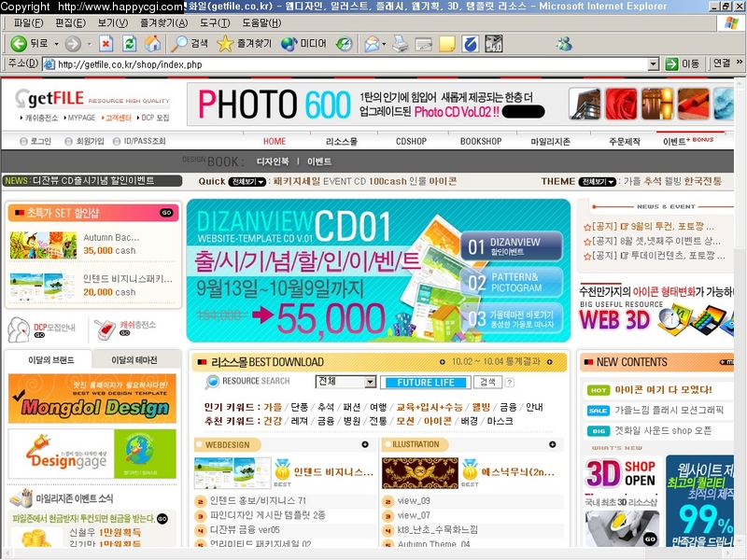The image size is (747, 560).
Task: Open the 파일(F) menu
Action: (x=28, y=22)
